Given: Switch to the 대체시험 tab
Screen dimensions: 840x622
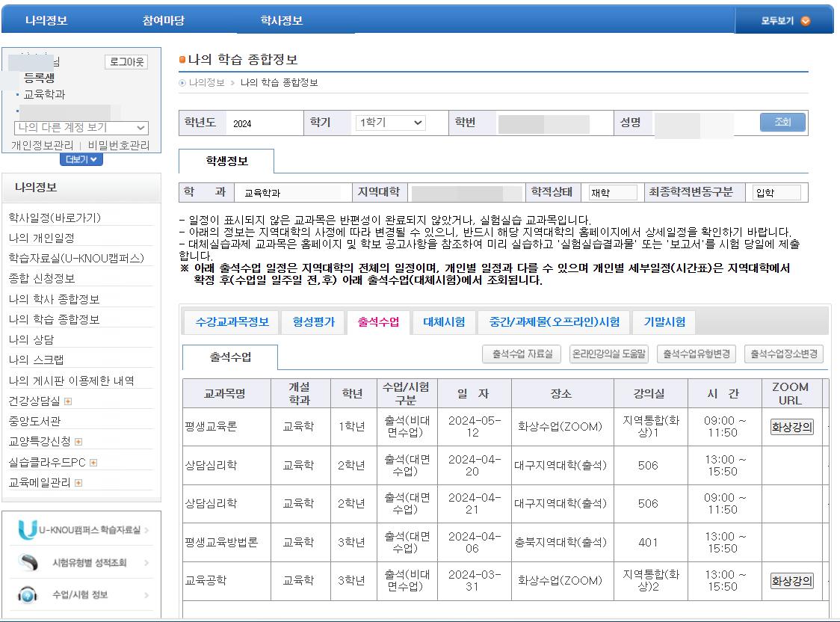Looking at the screenshot, I should tap(444, 322).
